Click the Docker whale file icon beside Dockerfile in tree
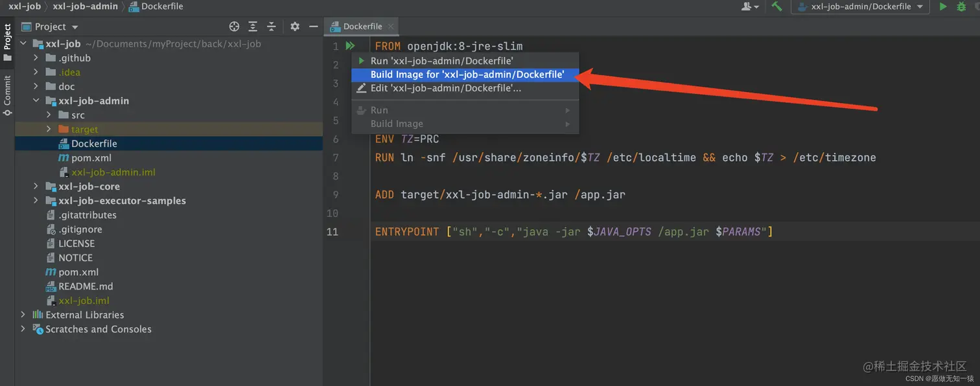 (64, 144)
